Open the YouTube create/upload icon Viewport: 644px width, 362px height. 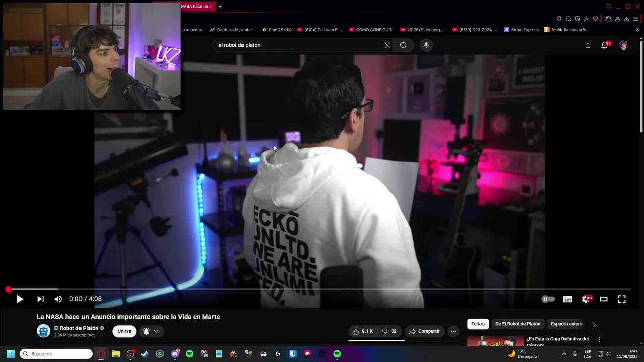(588, 45)
